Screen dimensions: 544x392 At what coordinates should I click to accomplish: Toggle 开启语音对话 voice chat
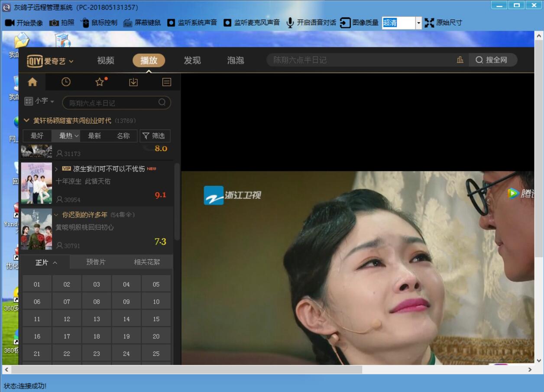click(x=311, y=23)
